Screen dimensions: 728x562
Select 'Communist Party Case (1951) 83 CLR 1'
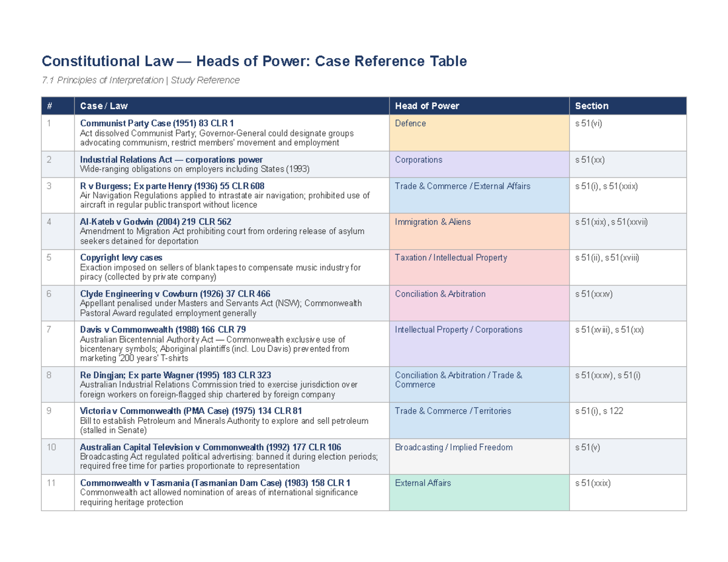coord(157,123)
